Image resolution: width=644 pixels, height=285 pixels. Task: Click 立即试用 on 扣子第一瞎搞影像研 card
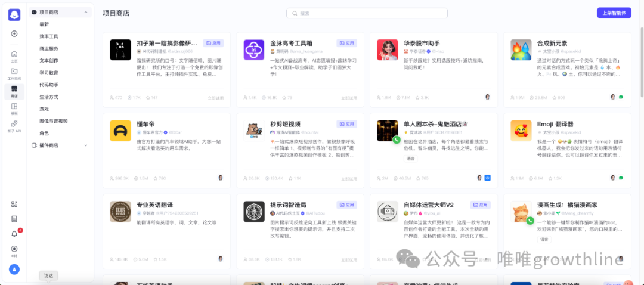216,98
